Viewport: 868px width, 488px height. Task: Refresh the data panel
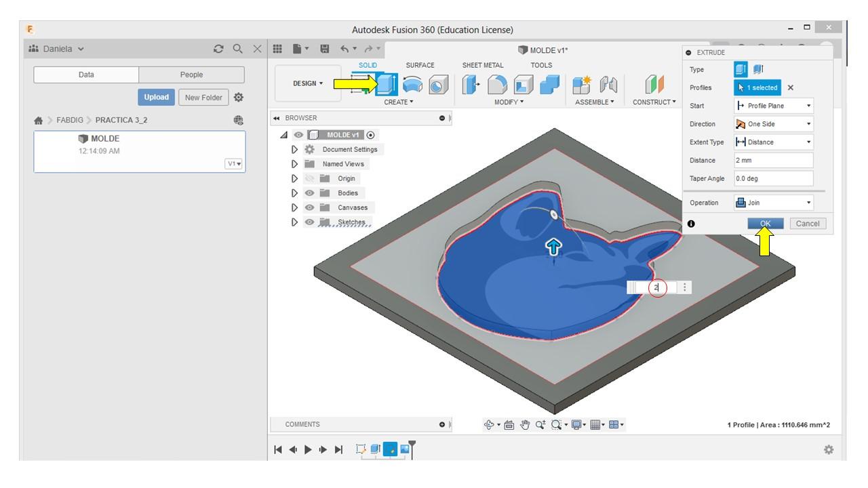point(218,49)
